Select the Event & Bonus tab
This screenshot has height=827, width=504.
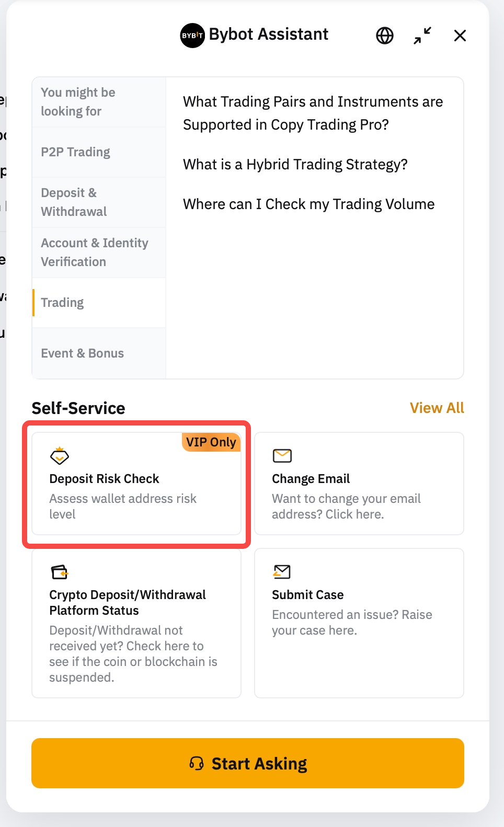(x=83, y=353)
